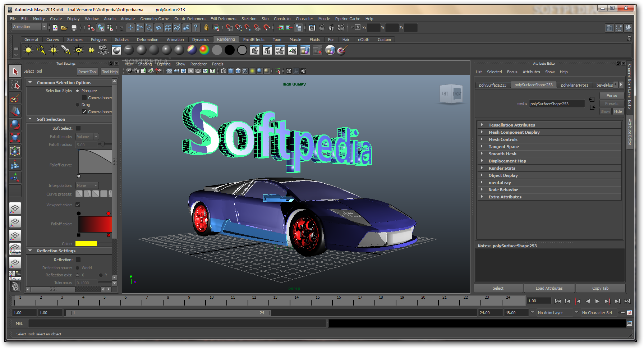Toggle the viewport ViewCube
Screen dimensions: 644x349
[x=452, y=93]
